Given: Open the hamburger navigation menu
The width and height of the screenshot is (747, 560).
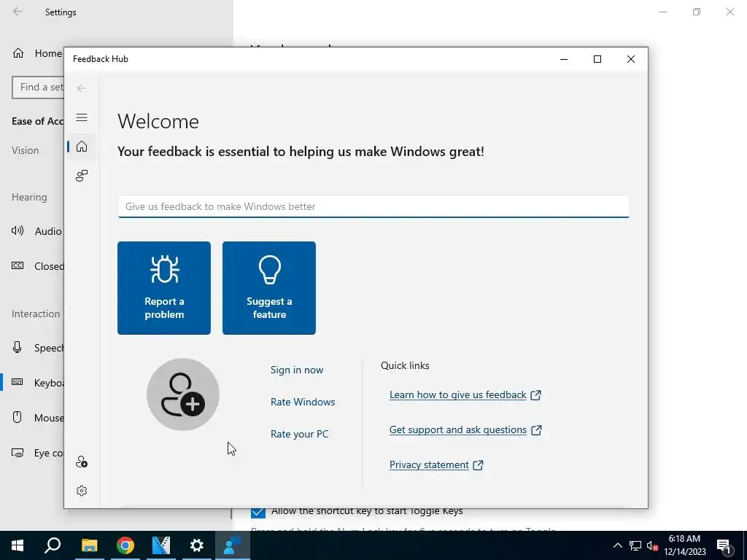Looking at the screenshot, I should point(82,117).
